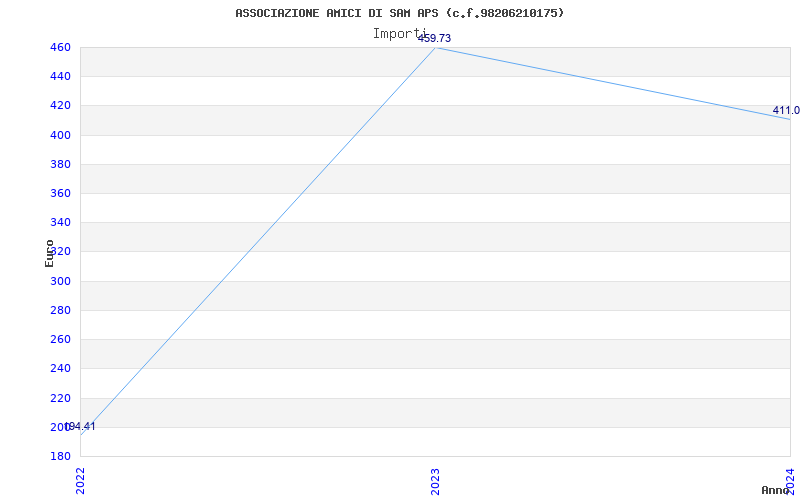Click the chart title ASSOCIAZIONE AMICI DI SAM APS
This screenshot has width=800, height=500.
pyautogui.click(x=399, y=13)
